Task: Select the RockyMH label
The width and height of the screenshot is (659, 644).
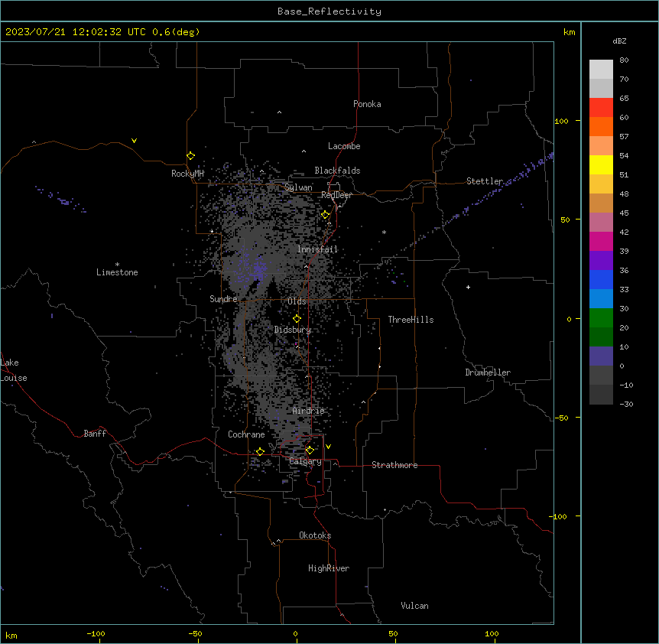Action: coord(187,174)
